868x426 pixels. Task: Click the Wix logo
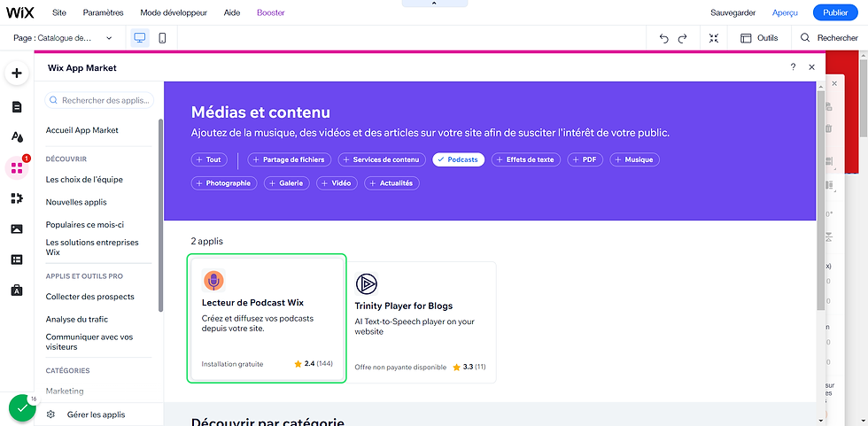(x=19, y=12)
